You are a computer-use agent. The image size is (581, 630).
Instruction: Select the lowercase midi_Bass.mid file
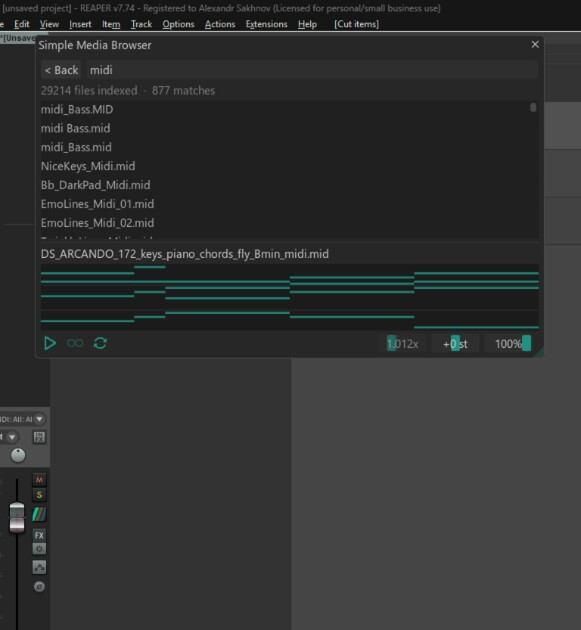pyautogui.click(x=76, y=147)
